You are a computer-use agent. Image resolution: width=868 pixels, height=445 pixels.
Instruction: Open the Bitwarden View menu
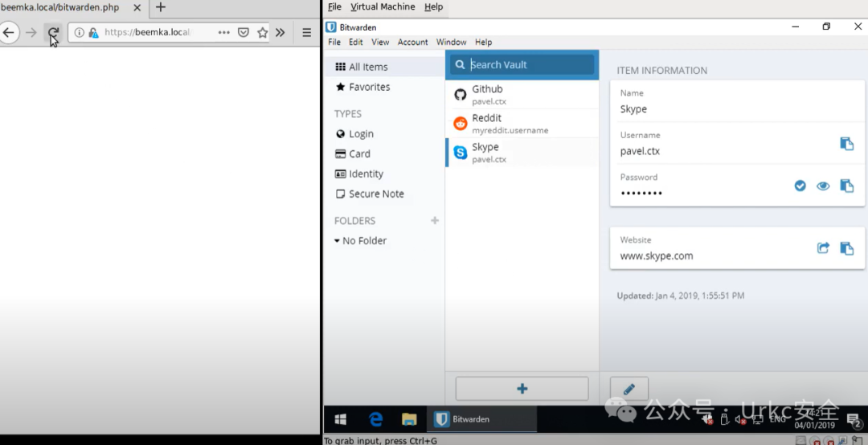[x=380, y=42]
